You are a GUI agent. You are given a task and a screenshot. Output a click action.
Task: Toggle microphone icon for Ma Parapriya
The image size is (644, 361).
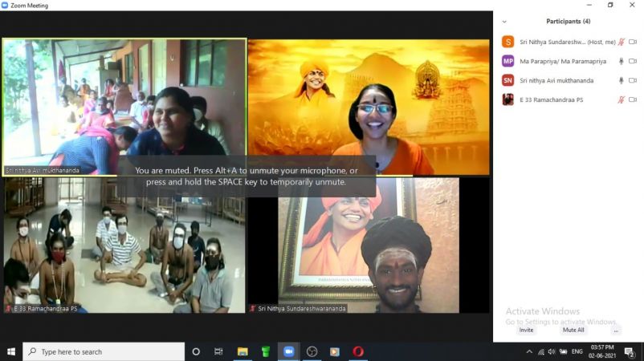point(621,61)
